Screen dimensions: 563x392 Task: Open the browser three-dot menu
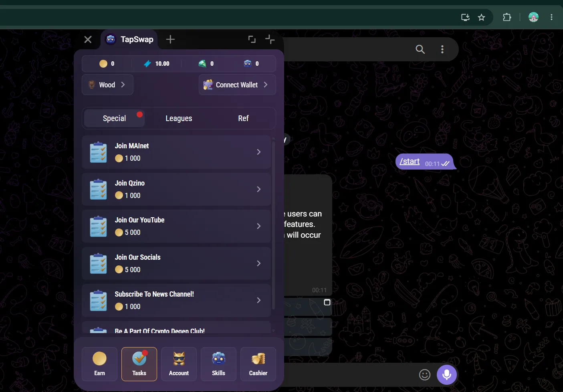pyautogui.click(x=552, y=17)
